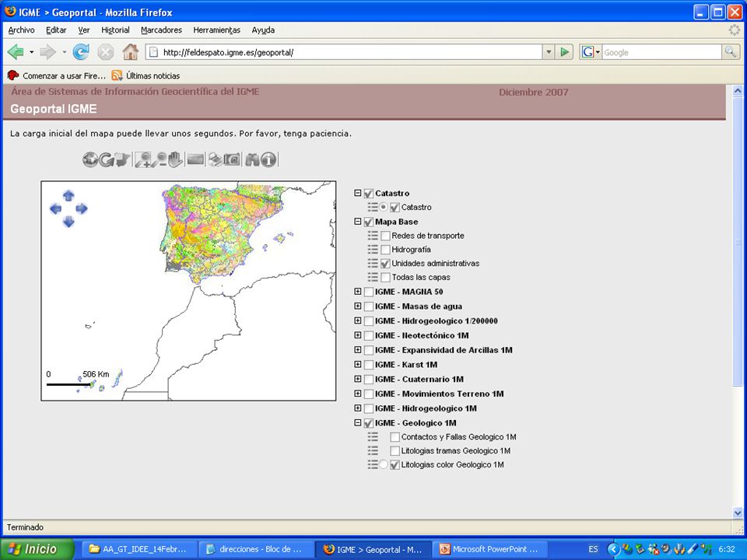Open the Historial menu
The image size is (747, 560).
(115, 30)
